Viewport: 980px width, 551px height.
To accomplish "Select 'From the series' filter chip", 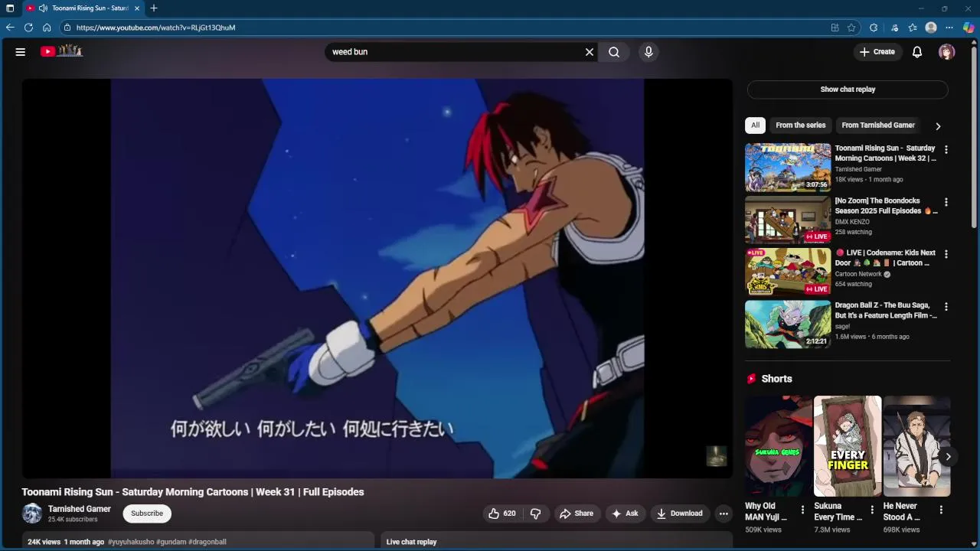I will [801, 126].
